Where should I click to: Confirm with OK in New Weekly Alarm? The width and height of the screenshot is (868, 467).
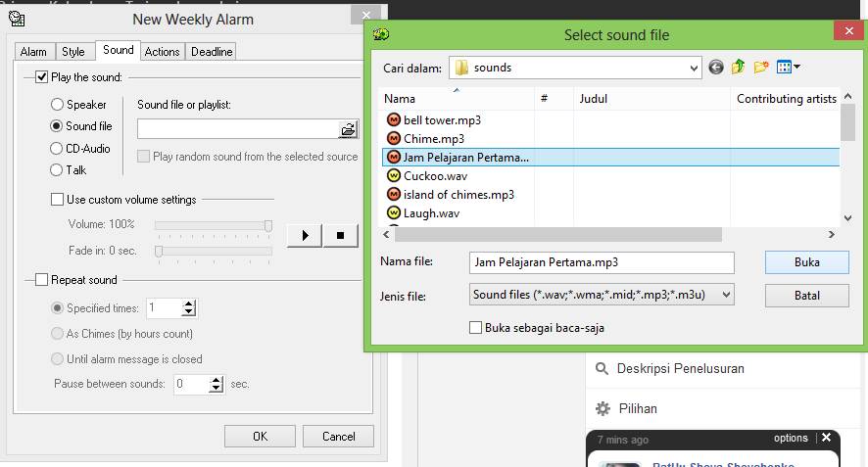260,436
